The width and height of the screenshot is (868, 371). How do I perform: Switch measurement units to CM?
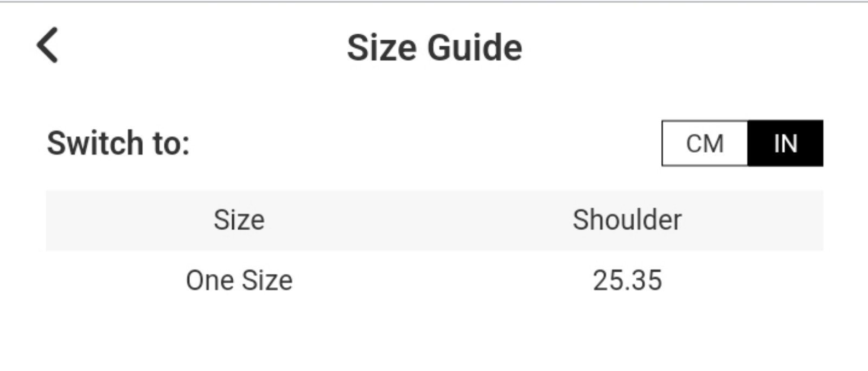point(705,143)
